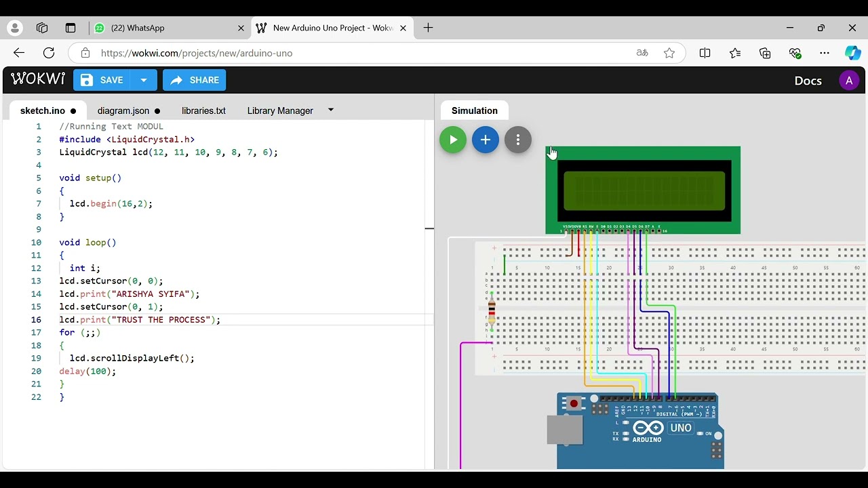
Task: Save the project with the SAVE button
Action: click(x=102, y=80)
